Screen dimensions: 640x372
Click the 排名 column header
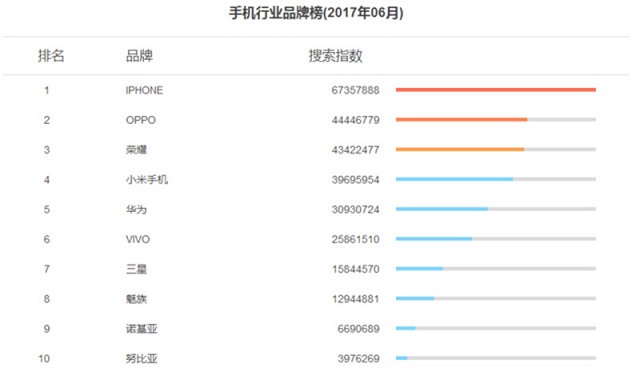tap(51, 56)
